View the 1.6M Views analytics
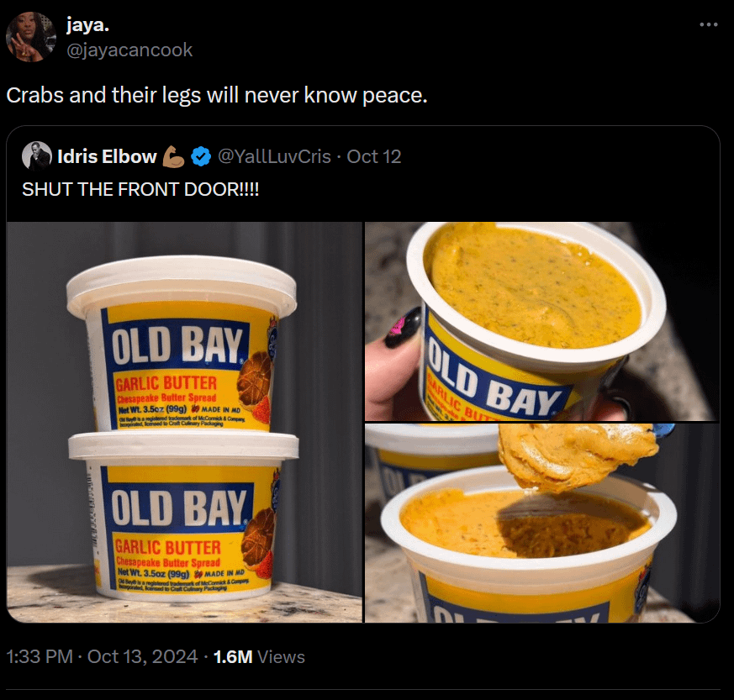734x700 pixels. point(260,656)
